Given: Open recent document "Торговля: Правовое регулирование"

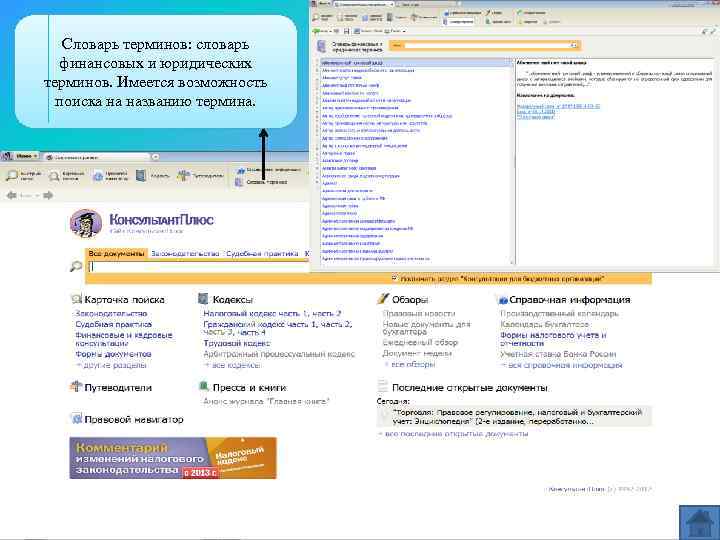Looking at the screenshot, I should click(514, 416).
